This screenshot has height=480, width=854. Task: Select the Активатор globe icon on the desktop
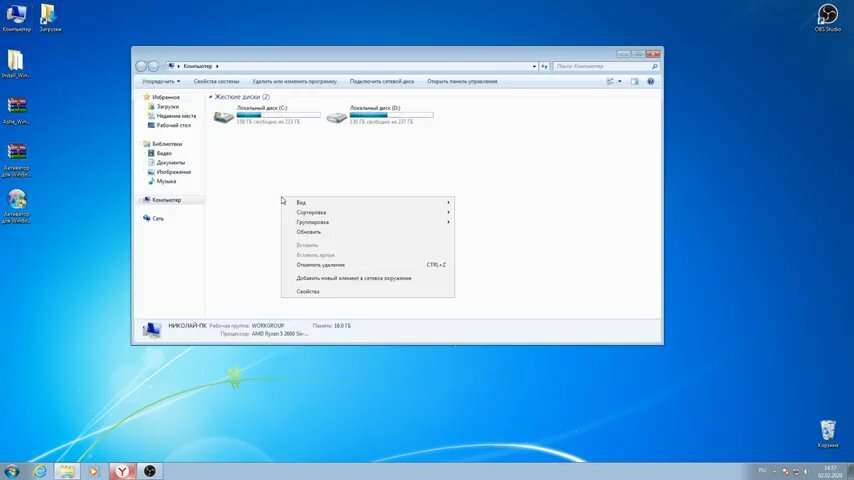[16, 206]
